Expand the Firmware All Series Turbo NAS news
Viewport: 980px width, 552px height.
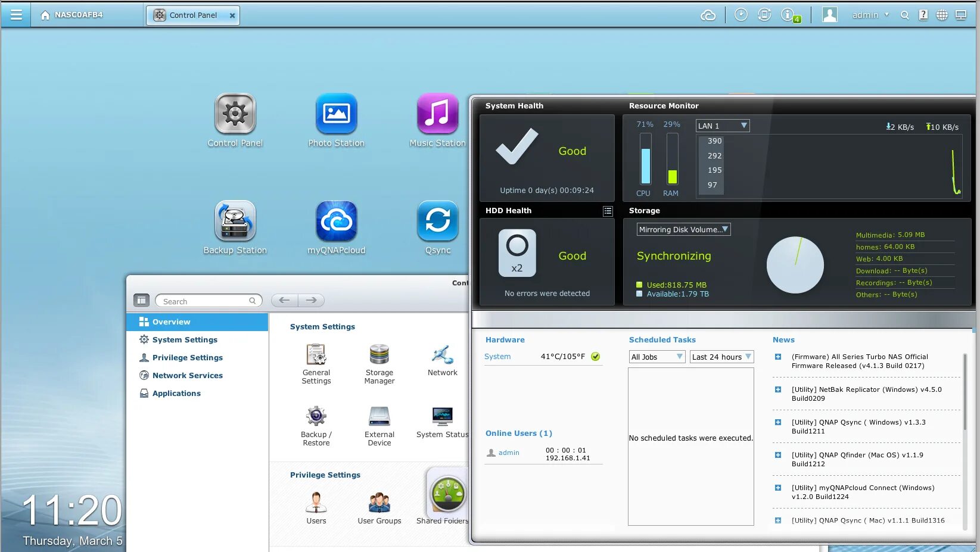click(778, 357)
